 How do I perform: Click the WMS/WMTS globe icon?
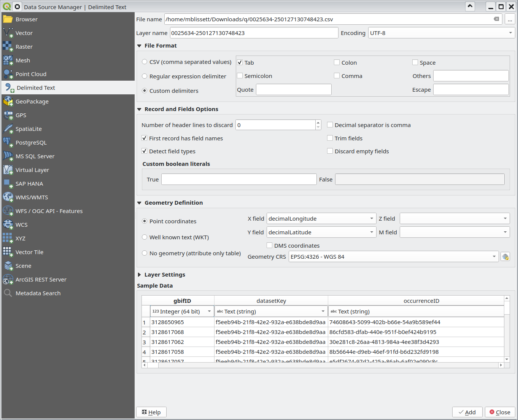(x=8, y=197)
